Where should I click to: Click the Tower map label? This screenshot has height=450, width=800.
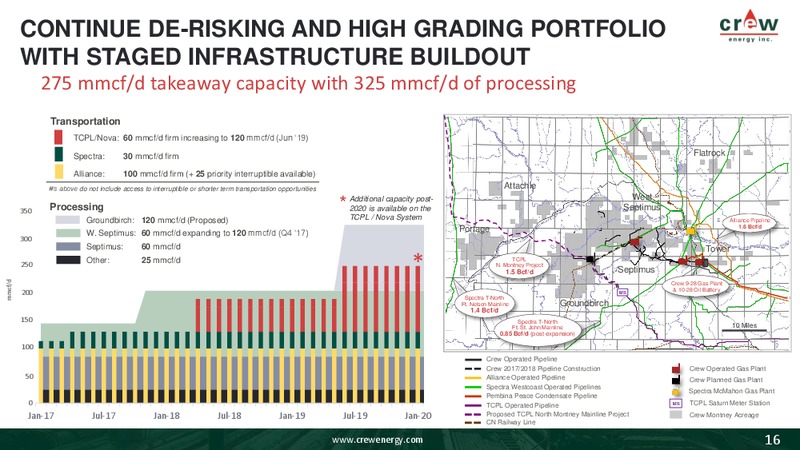(717, 248)
